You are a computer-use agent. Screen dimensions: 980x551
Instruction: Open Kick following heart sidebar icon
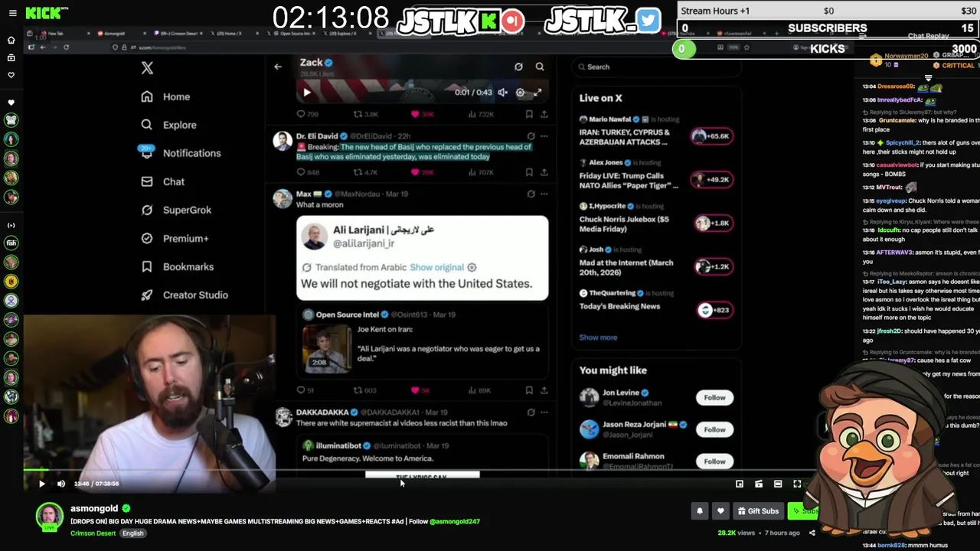[x=11, y=75]
